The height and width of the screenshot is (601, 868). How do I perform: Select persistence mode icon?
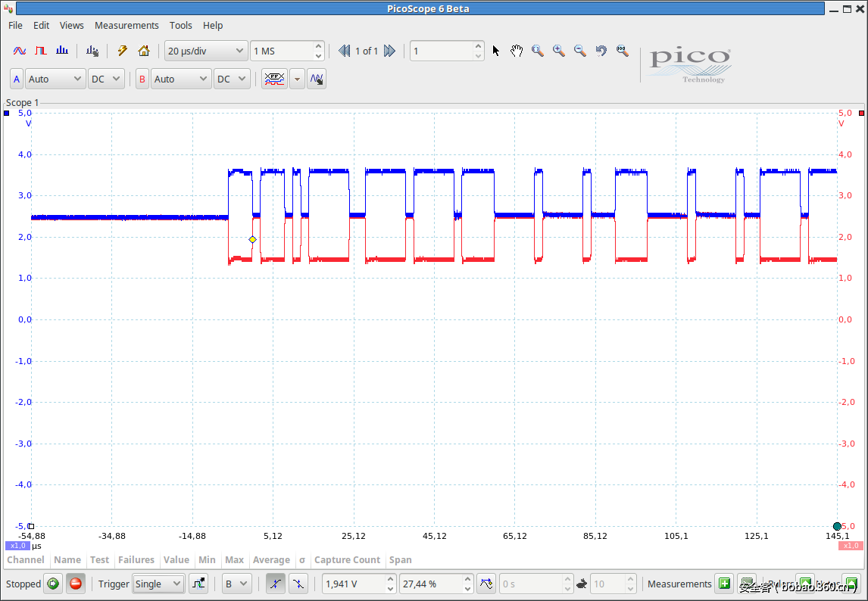tap(41, 51)
